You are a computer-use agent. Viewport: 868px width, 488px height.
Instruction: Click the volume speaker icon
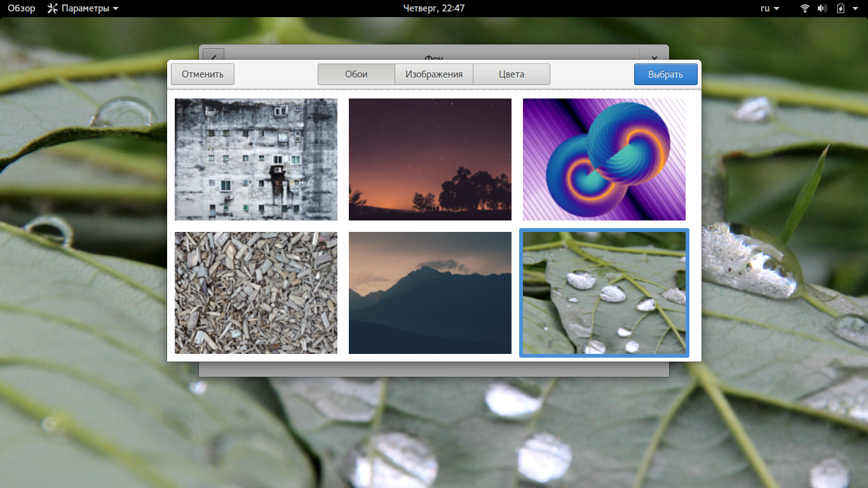click(x=822, y=8)
